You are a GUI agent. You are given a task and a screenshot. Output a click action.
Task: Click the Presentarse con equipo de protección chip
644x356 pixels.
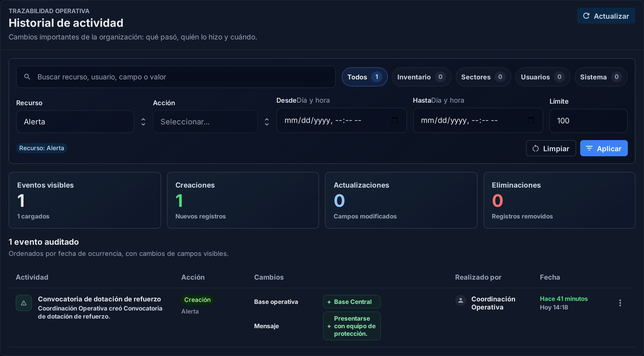(352, 326)
